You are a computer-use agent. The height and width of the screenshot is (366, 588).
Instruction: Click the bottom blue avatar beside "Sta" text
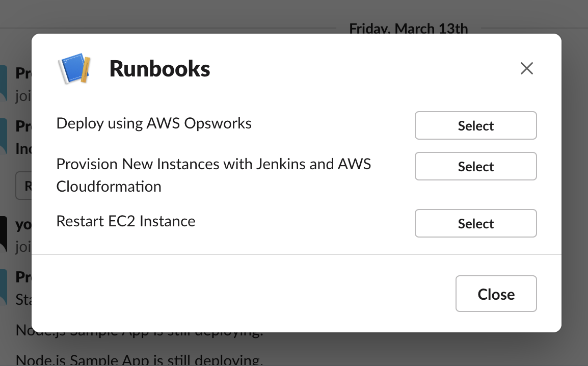point(3,286)
